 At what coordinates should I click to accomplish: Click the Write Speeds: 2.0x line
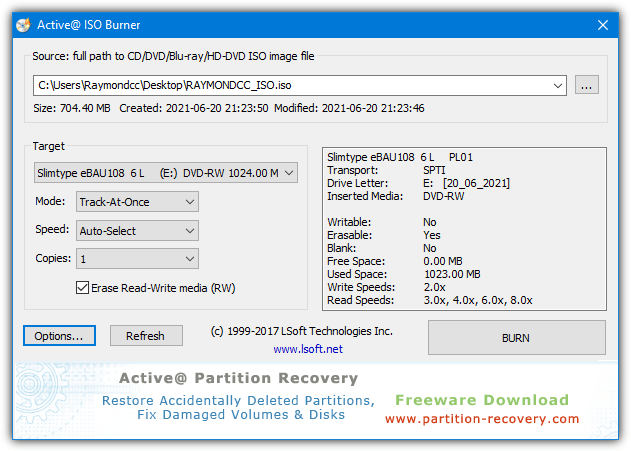386,287
